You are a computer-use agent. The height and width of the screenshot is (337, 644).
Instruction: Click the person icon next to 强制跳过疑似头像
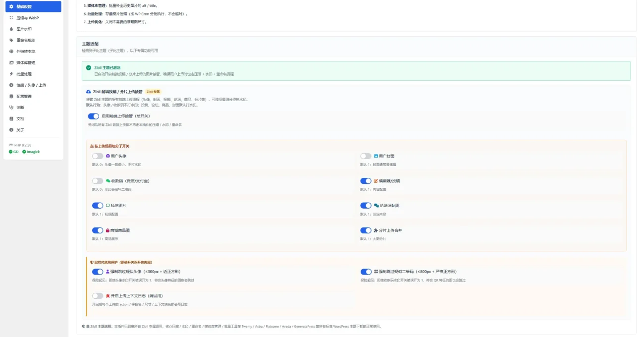click(108, 272)
